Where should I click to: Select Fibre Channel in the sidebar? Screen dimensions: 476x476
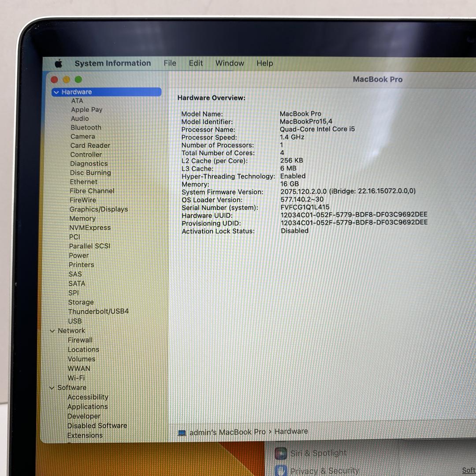coord(92,191)
